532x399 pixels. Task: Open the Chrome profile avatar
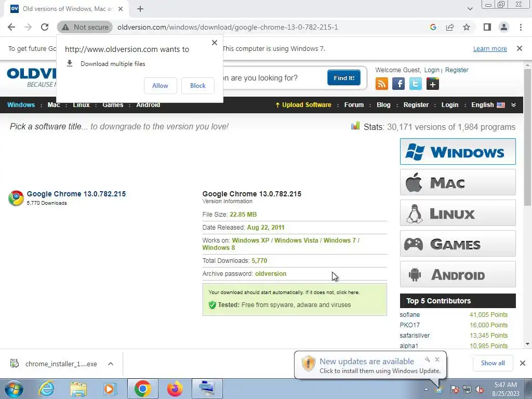tap(504, 27)
